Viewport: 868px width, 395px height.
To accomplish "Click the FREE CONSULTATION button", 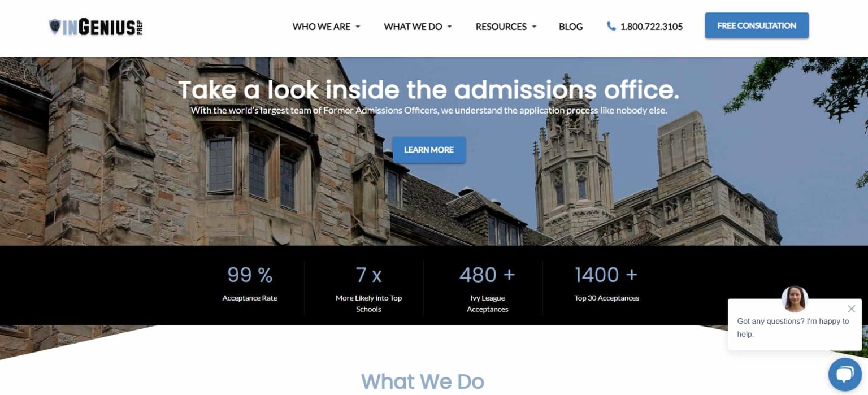I will point(756,25).
